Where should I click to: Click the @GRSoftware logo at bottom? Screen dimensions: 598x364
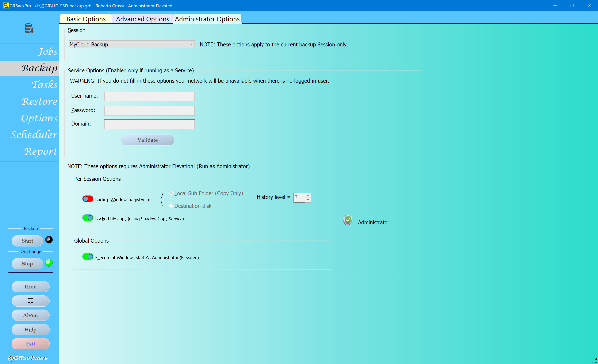(28, 358)
